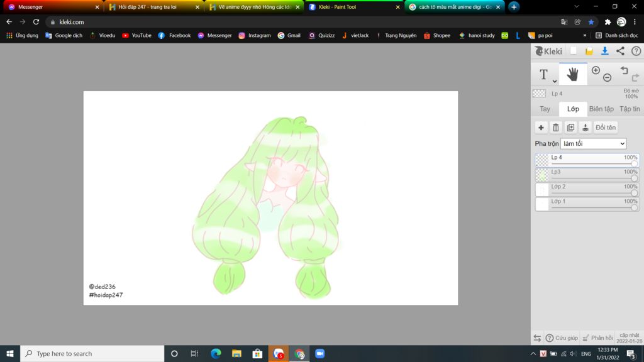Viewport: 644px width, 362px height.
Task: Open Phản hồi feedback link
Action: click(x=597, y=338)
